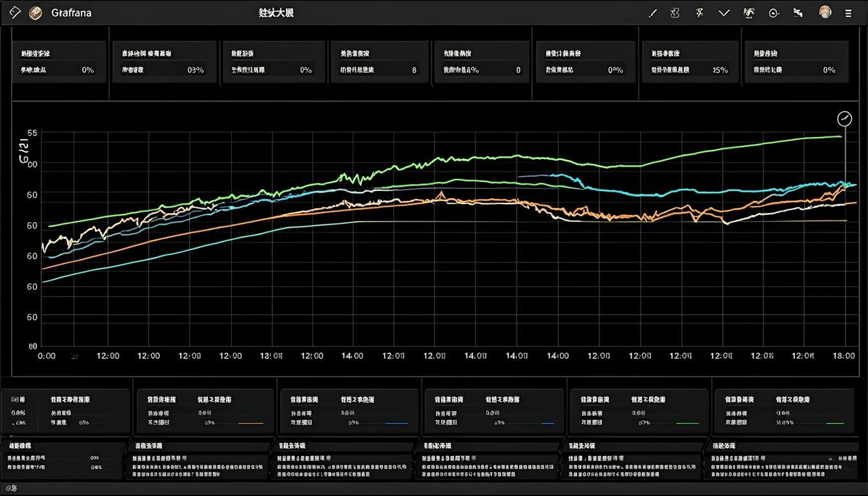Image resolution: width=868 pixels, height=496 pixels.
Task: Click the share arrows icon next to avatar
Action: coord(798,13)
